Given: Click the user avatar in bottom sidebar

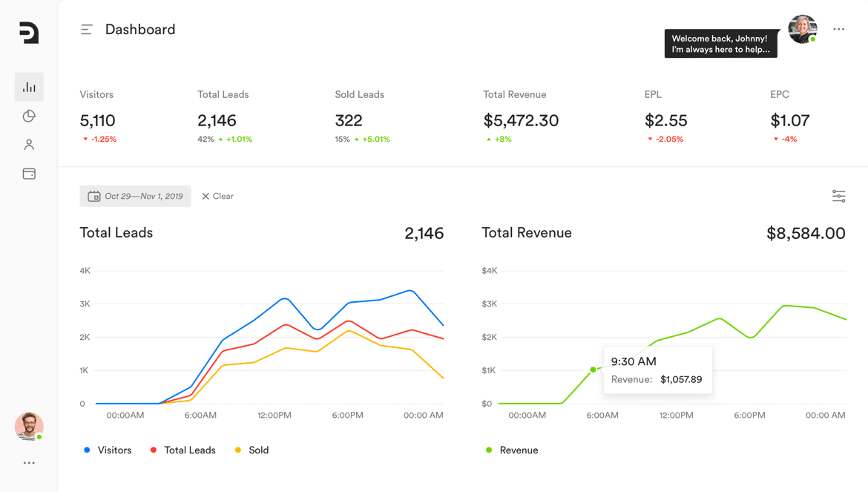Looking at the screenshot, I should pos(29,426).
